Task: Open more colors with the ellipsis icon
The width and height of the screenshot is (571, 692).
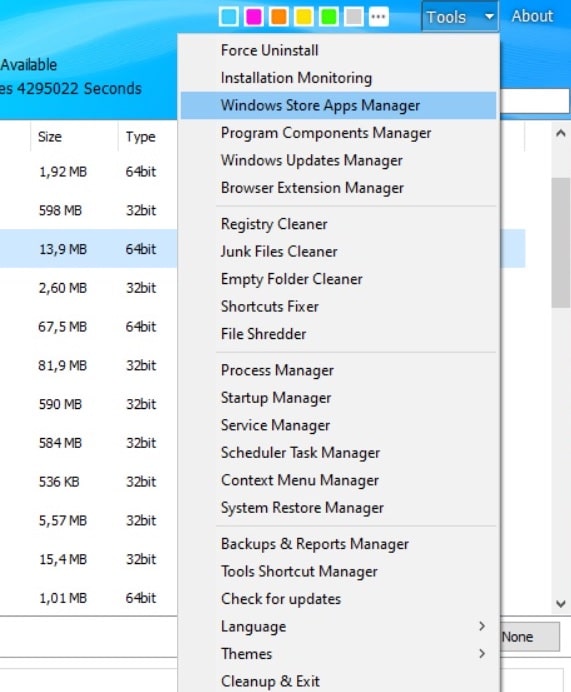Action: pyautogui.click(x=379, y=17)
